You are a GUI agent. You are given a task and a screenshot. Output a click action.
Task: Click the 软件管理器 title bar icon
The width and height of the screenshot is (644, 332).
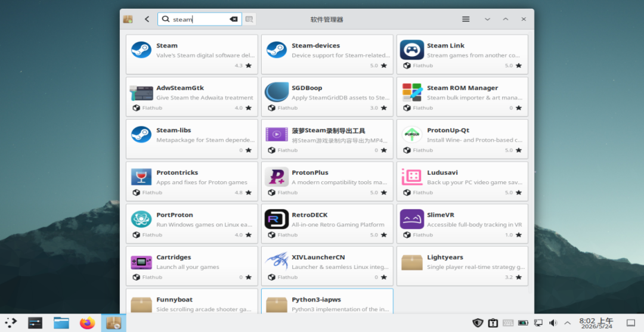(x=128, y=19)
